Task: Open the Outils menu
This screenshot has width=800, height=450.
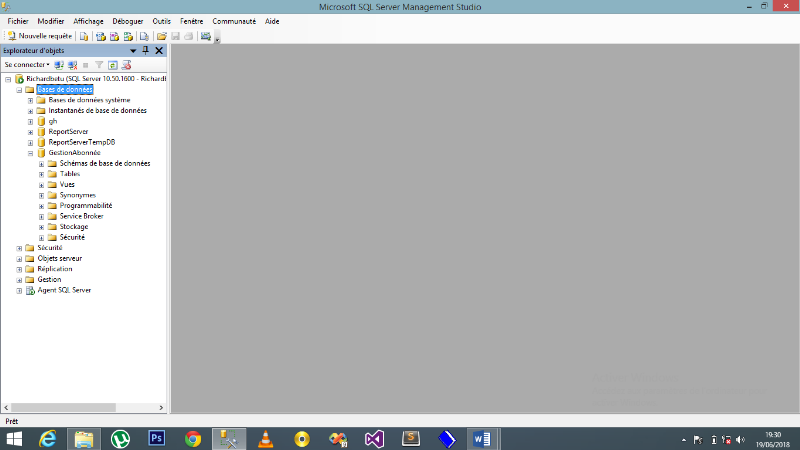Action: (161, 21)
